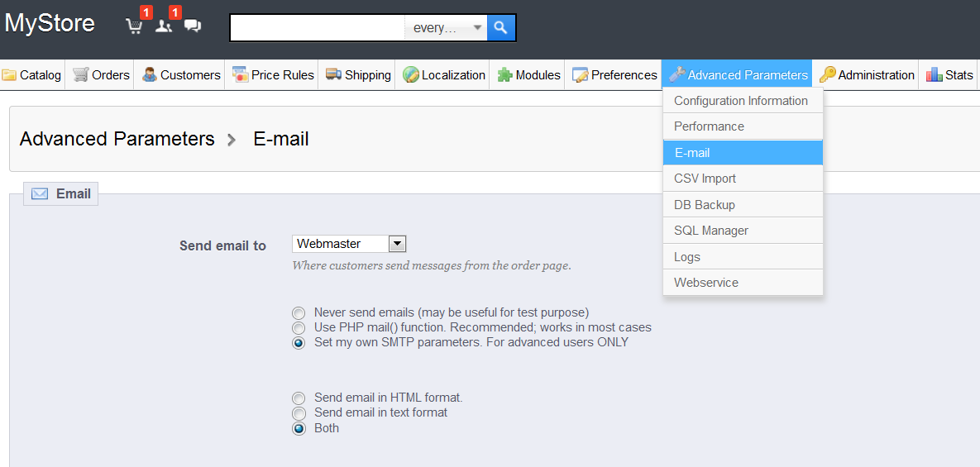Click inside the search text field
This screenshot has width=980, height=467.
click(x=317, y=27)
